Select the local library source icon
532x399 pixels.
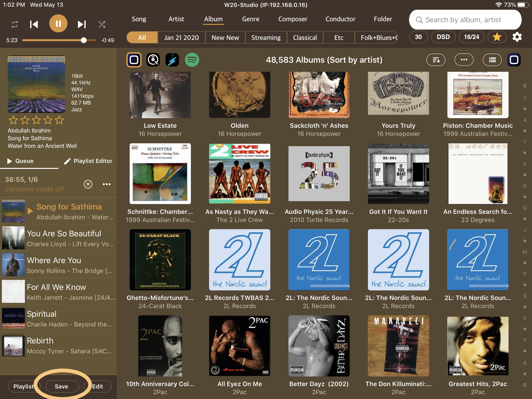pos(134,60)
